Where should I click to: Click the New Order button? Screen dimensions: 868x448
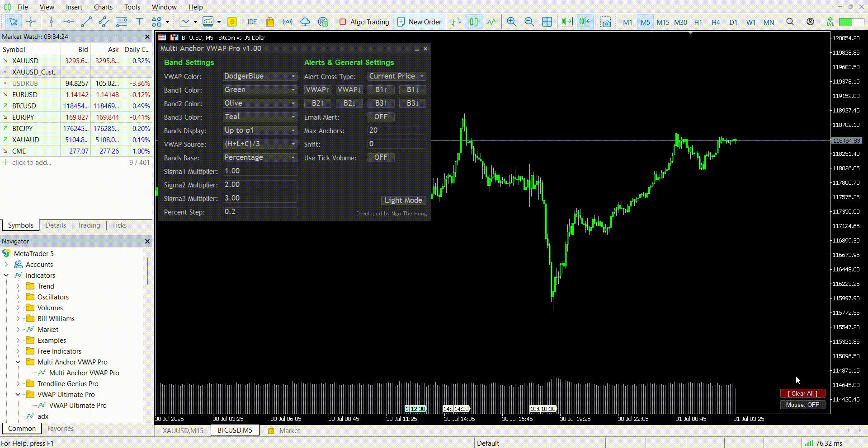point(419,22)
